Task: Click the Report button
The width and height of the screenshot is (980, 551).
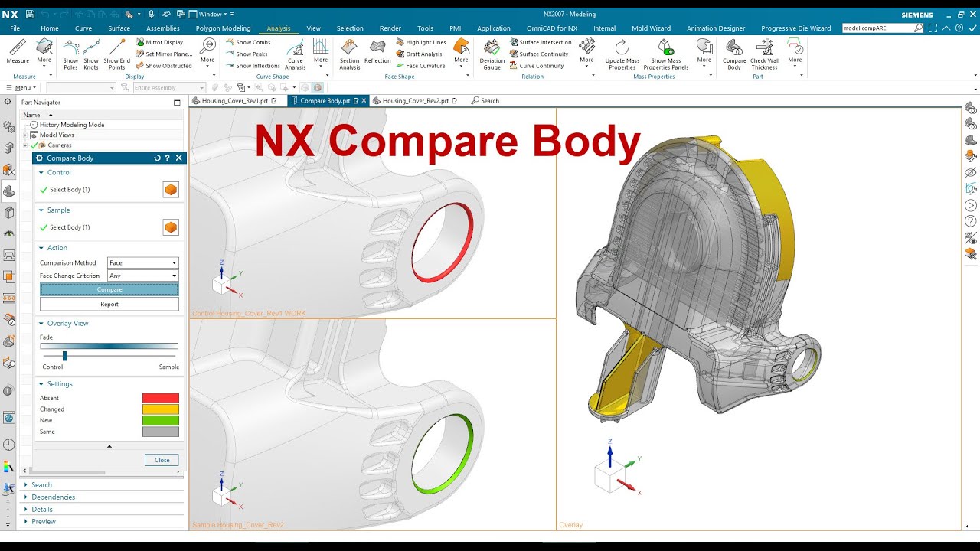Action: click(x=109, y=304)
